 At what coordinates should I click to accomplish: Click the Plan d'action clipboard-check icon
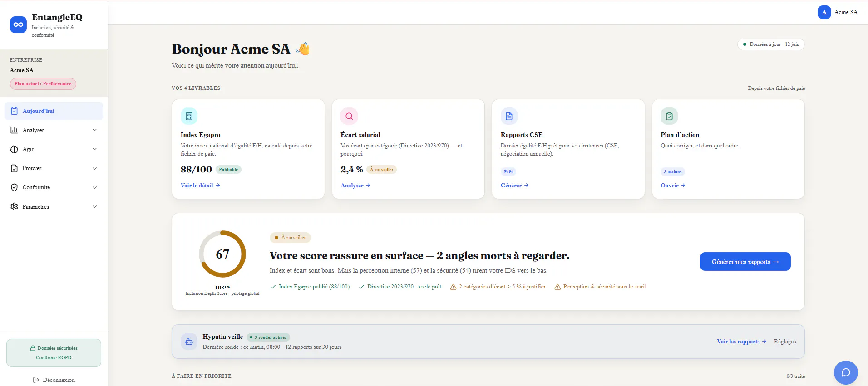pyautogui.click(x=669, y=116)
